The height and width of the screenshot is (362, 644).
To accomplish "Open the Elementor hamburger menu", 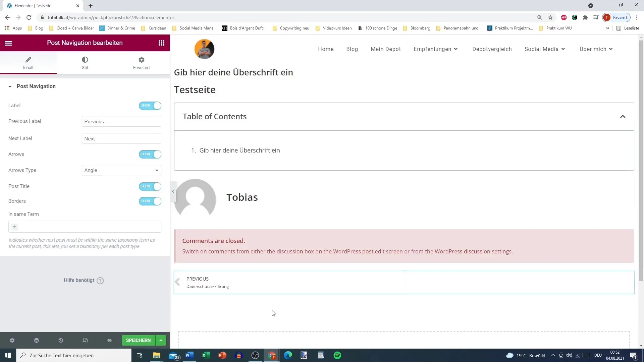I will (8, 43).
